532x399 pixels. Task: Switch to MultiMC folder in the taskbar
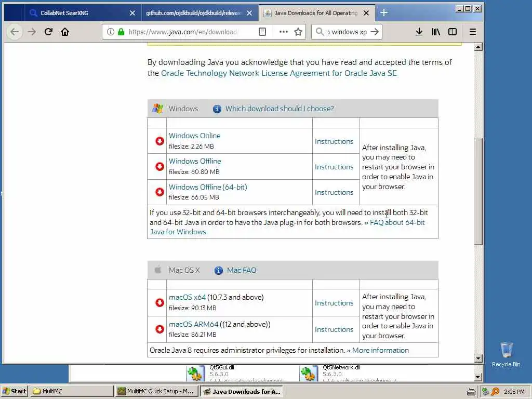(x=72, y=392)
